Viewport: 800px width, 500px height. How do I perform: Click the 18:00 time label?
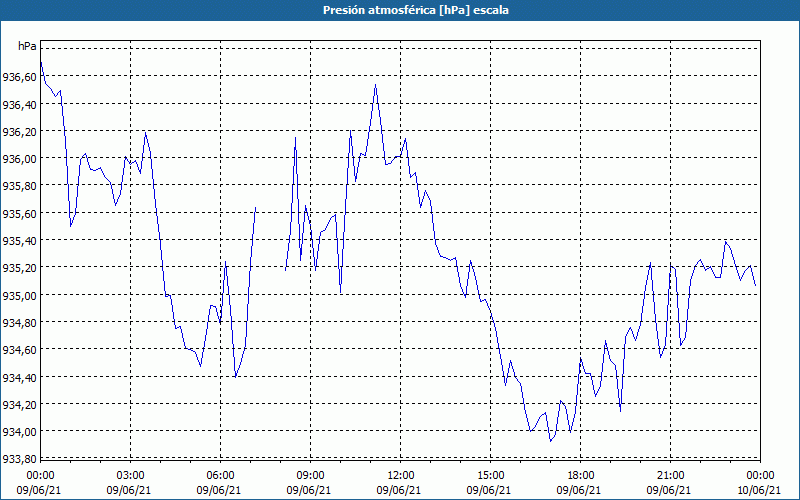581,476
